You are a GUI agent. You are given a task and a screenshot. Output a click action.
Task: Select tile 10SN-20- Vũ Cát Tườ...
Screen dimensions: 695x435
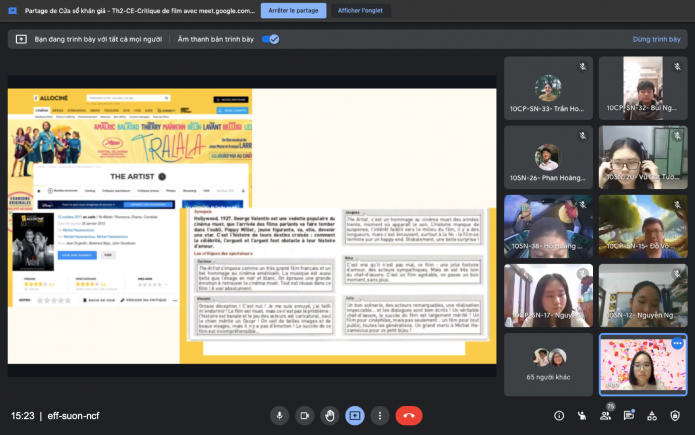pos(643,157)
